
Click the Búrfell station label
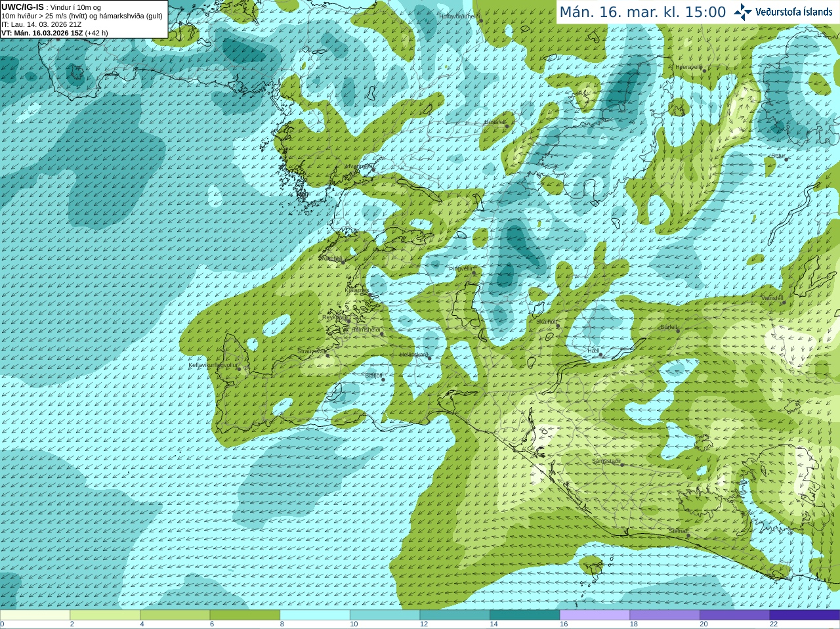669,327
